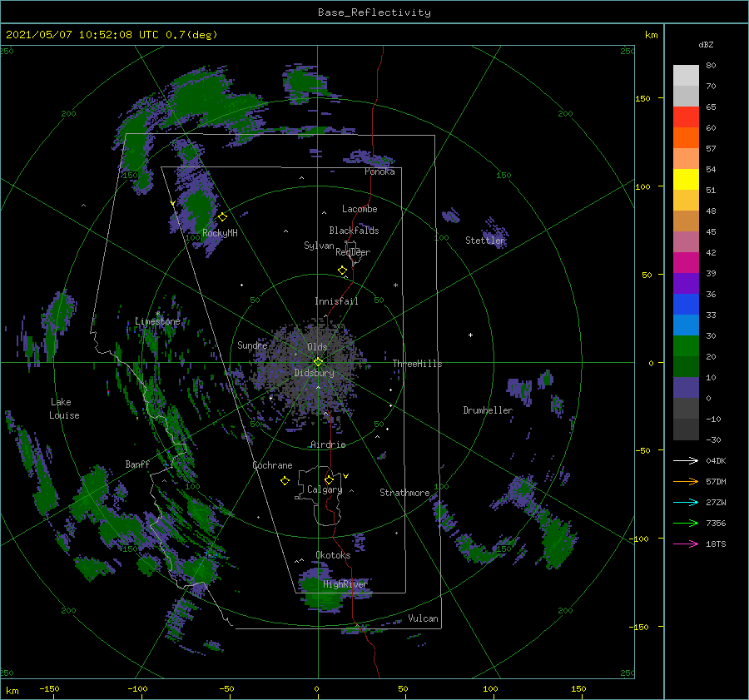Click the orange 57DM arrow in legend

(686, 482)
